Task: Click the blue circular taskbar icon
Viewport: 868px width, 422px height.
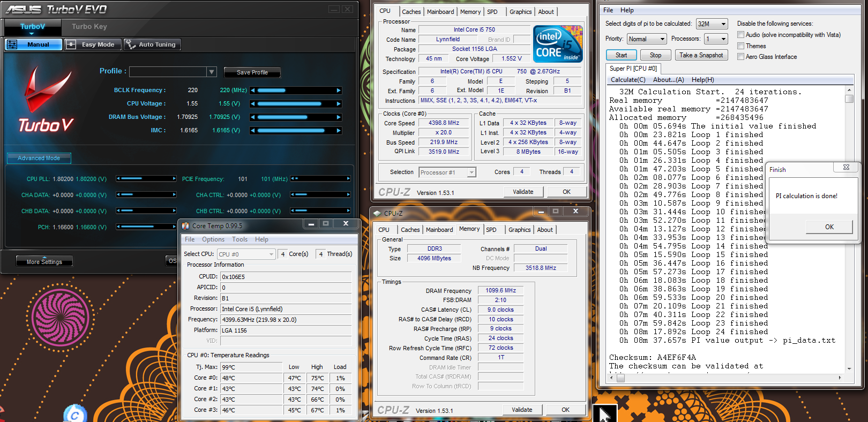Action: [x=75, y=414]
